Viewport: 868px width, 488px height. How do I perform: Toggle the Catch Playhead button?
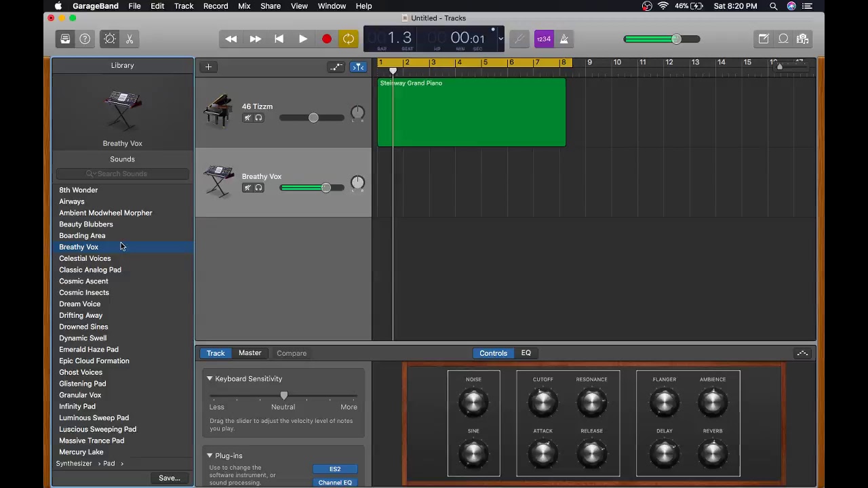coord(358,66)
